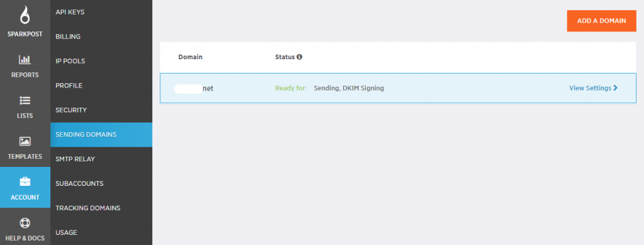Open Templates via picture icon

[x=25, y=142]
